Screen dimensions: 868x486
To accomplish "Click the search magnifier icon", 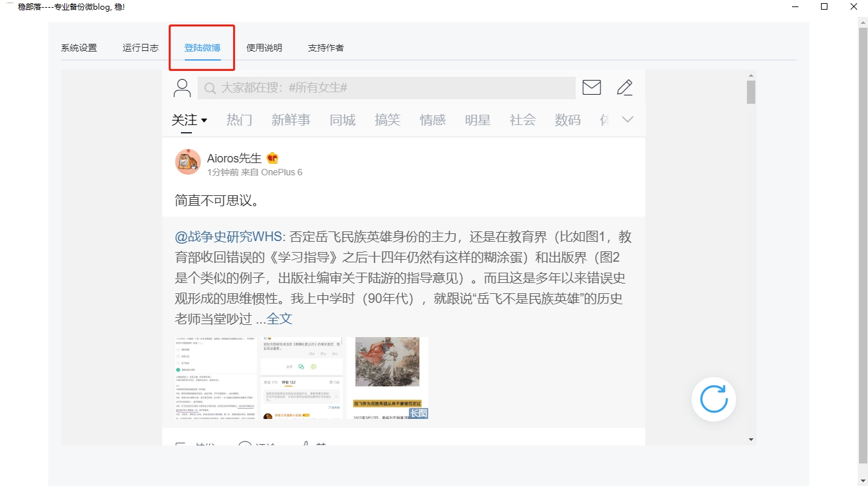I will click(209, 88).
